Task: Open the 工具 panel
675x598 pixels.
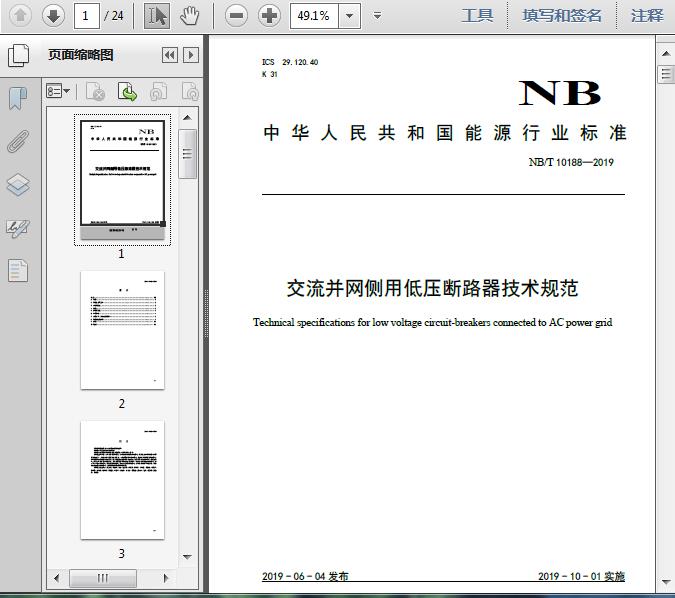Action: [x=477, y=16]
